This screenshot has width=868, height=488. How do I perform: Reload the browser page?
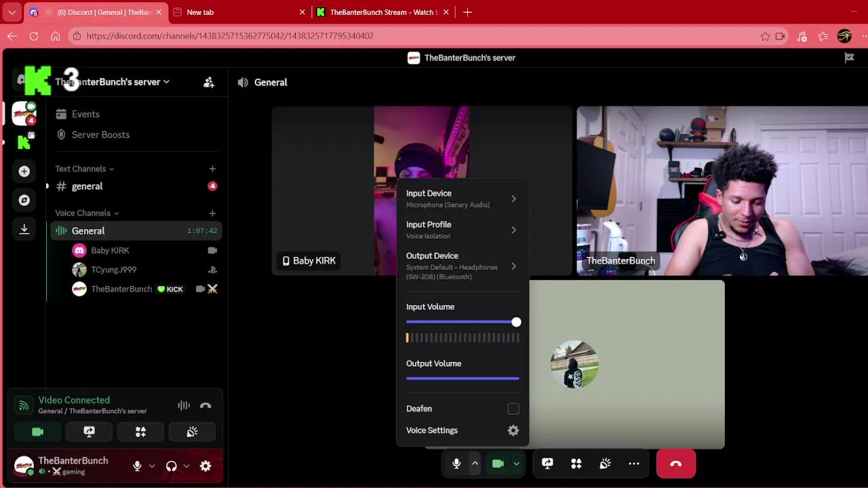pos(34,36)
